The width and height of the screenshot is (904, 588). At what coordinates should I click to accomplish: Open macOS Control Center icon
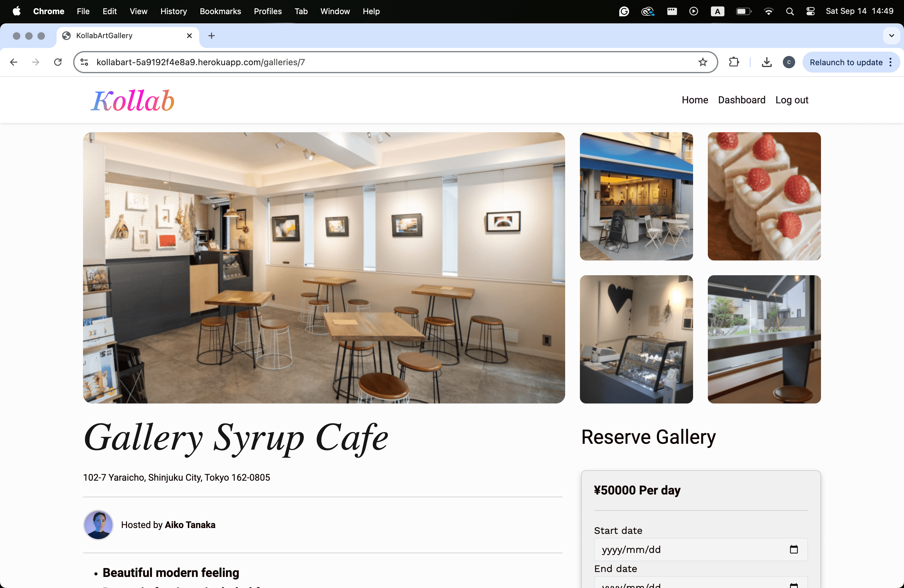810,11
